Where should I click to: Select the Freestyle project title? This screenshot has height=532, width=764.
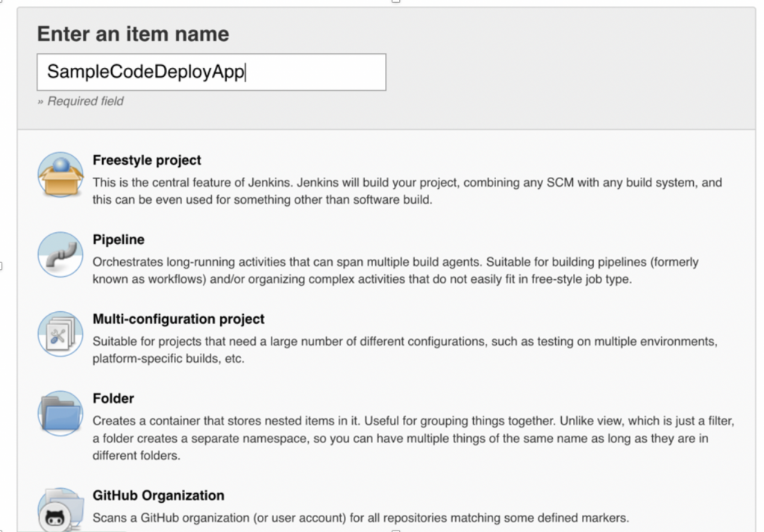pos(147,160)
